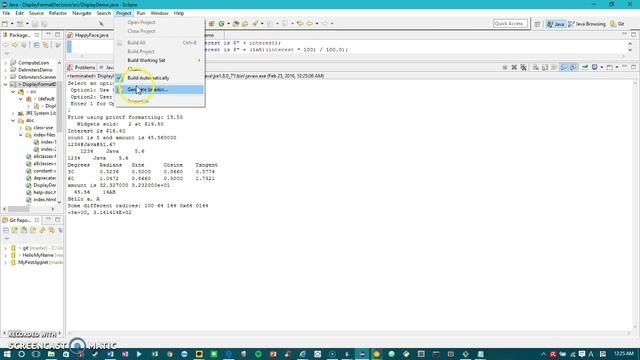Viewport: 640px width, 360px height.
Task: Collapse the doc folder
Action: click(x=13, y=120)
